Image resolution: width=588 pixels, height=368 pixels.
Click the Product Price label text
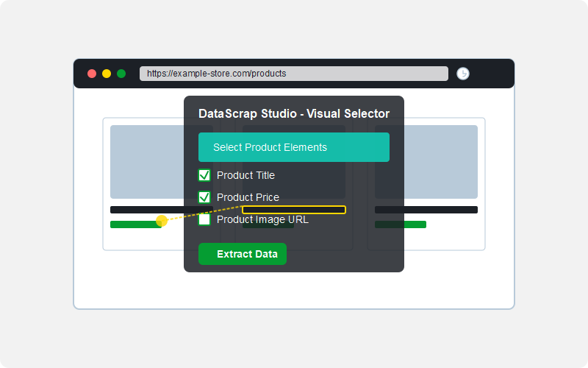click(248, 197)
